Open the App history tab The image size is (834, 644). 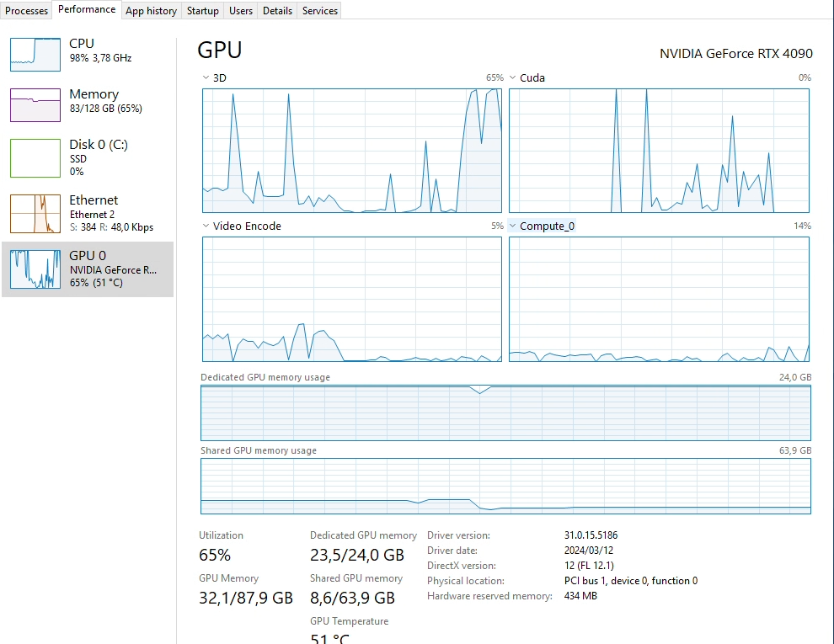click(151, 11)
